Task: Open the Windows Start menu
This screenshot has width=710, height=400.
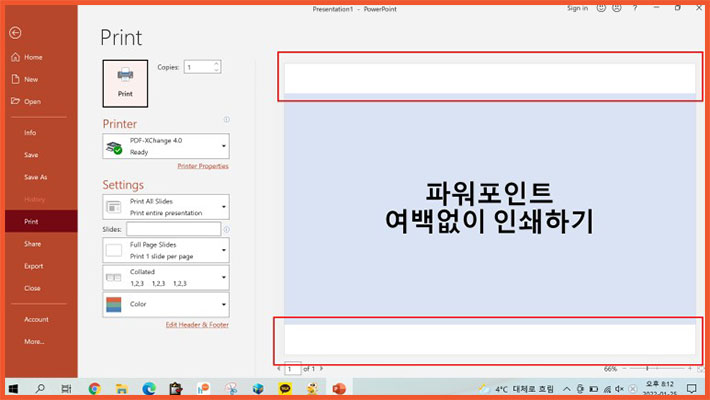Action: point(14,389)
